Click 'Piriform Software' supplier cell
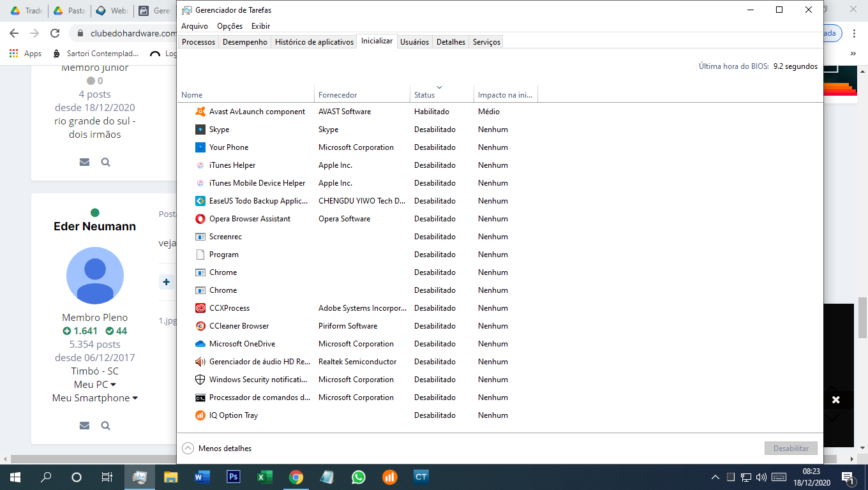868x490 pixels. coord(348,326)
